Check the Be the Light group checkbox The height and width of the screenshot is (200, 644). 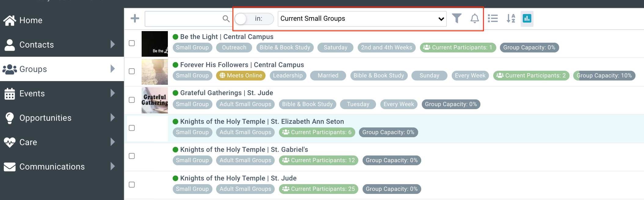(132, 43)
